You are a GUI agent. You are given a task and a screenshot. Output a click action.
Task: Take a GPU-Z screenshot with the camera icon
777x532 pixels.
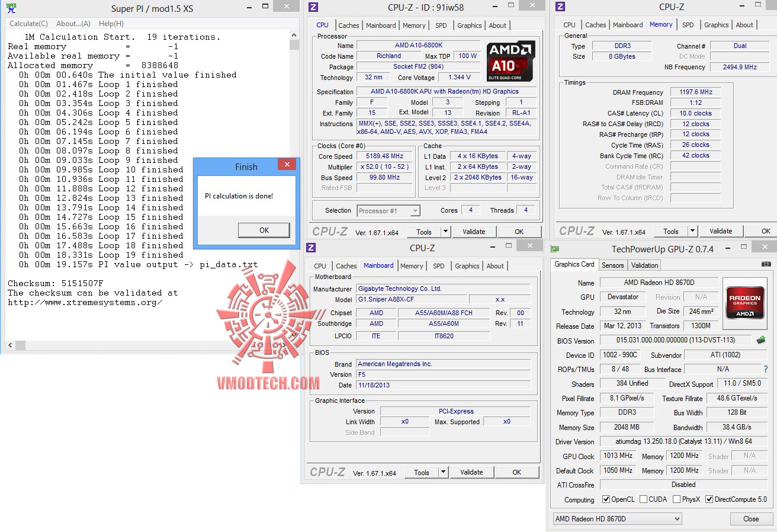pos(766,264)
